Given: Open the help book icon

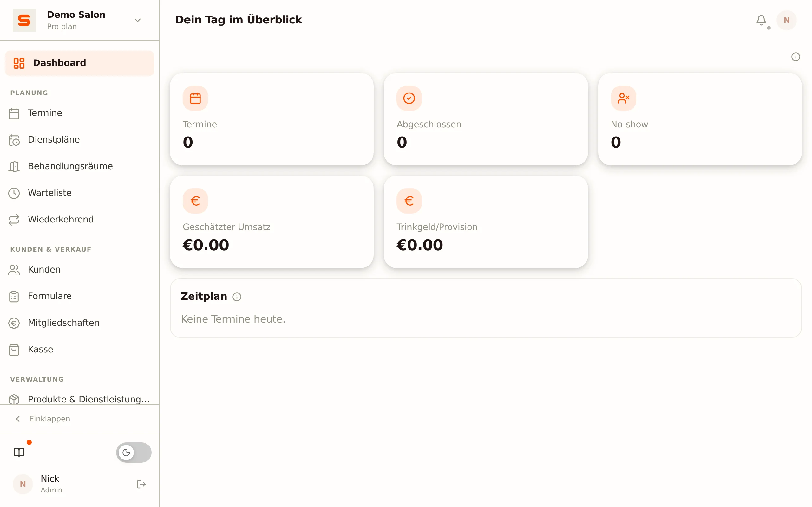Looking at the screenshot, I should tap(19, 452).
